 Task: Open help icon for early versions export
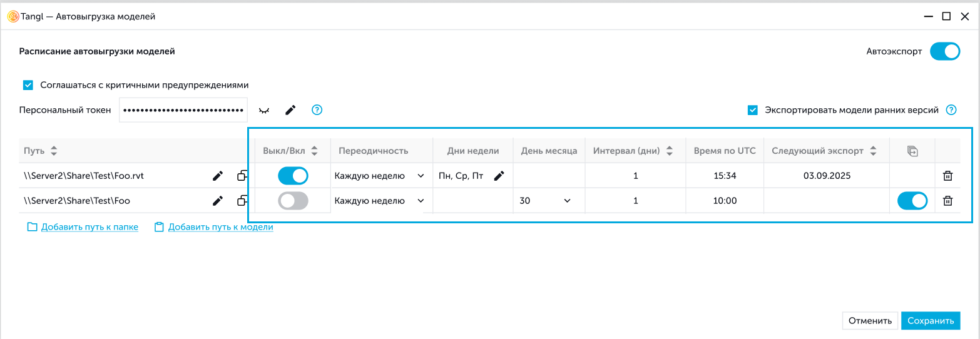point(951,110)
